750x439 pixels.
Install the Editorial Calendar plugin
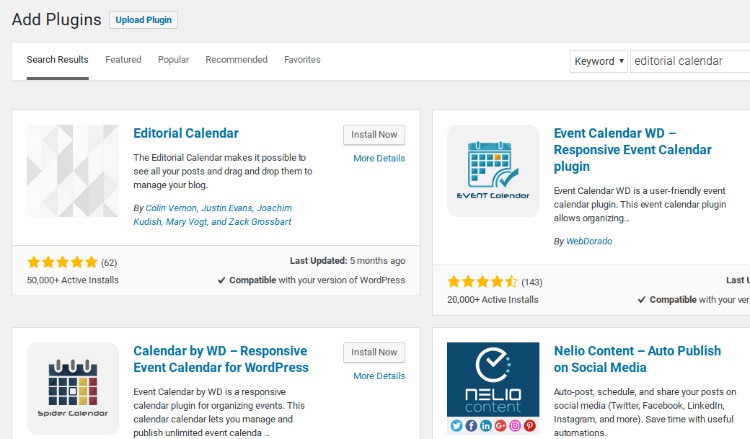[x=374, y=135]
